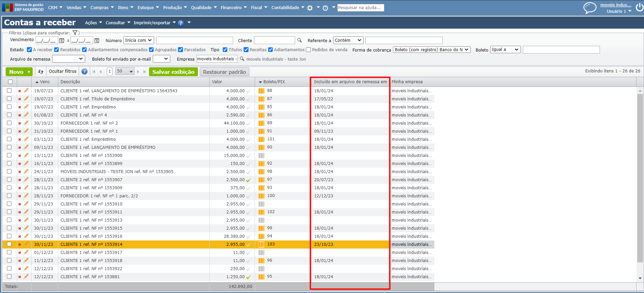Open the 50 items per page dropdown
644x293 pixels.
125,71
